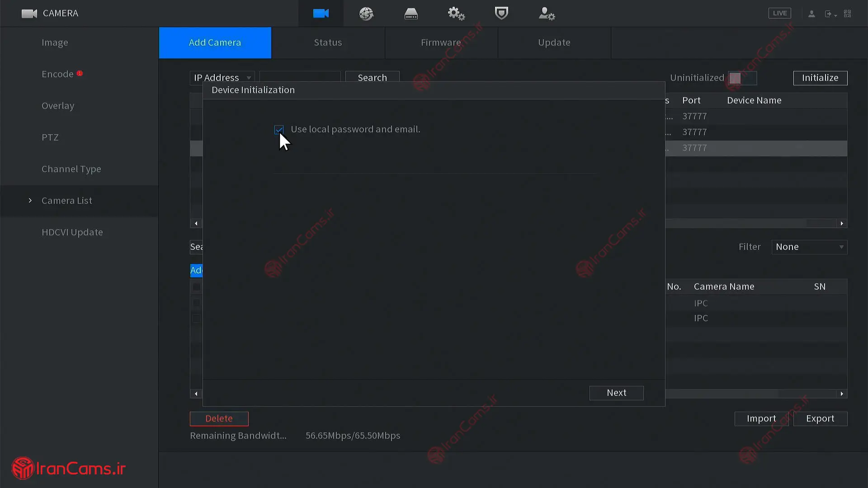Click right scroll arrow of upper table
The width and height of the screenshot is (868, 488).
(842, 224)
